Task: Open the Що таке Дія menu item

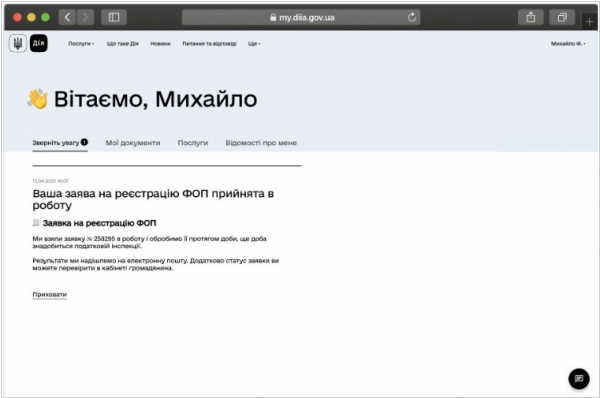Action: click(x=123, y=44)
